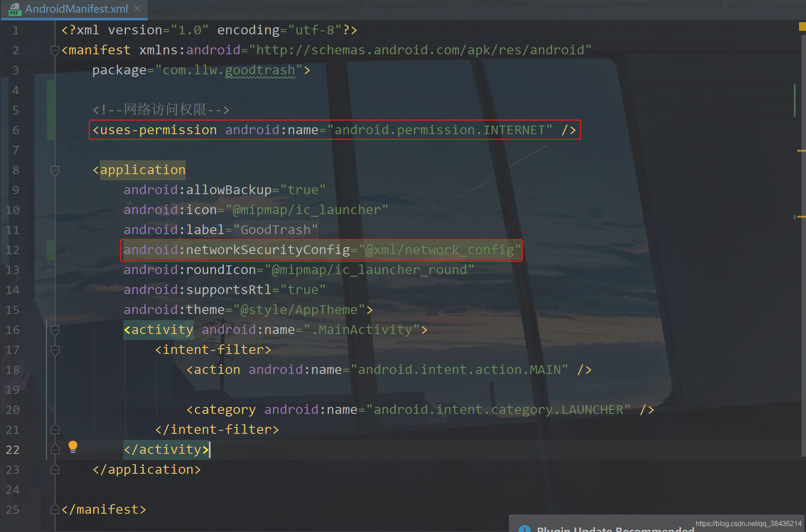The height and width of the screenshot is (532, 806).
Task: Collapse the manifest tag fold on line 2
Action: (55, 50)
